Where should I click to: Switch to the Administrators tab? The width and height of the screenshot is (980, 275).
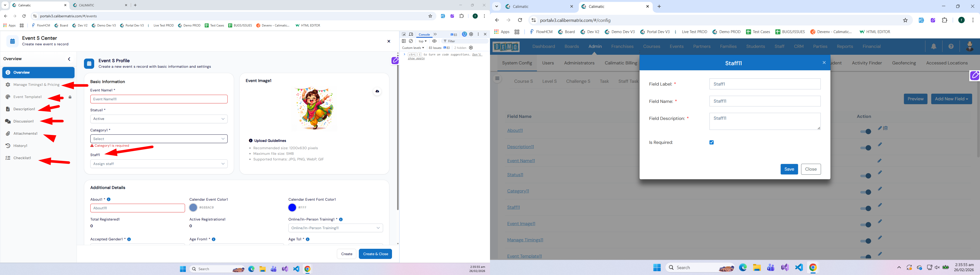click(579, 63)
